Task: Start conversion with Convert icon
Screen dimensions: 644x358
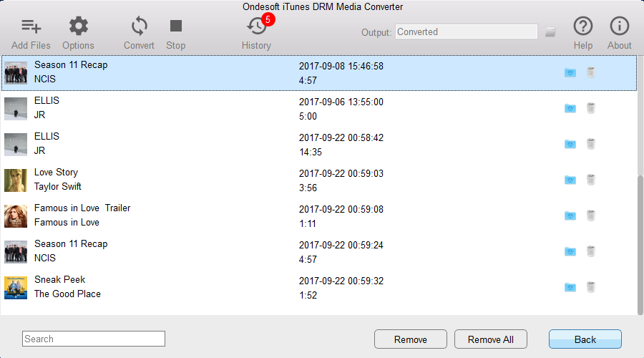Action: [139, 27]
